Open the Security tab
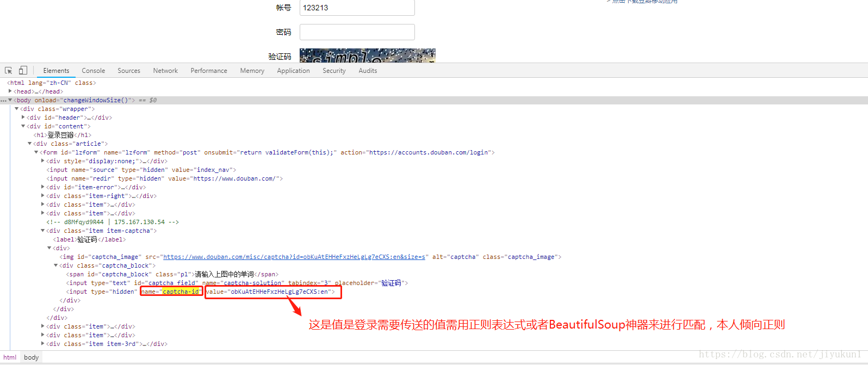Viewport: 868px width, 365px height. pos(334,71)
